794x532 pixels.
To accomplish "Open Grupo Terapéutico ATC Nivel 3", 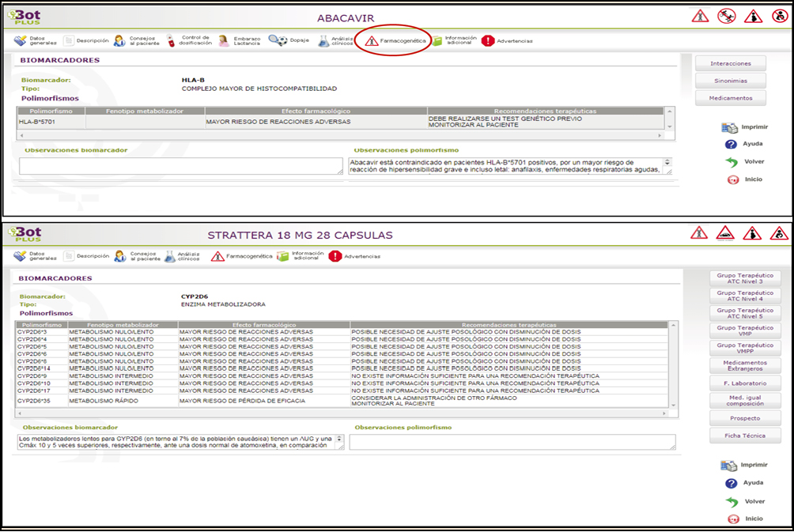I will pyautogui.click(x=744, y=277).
